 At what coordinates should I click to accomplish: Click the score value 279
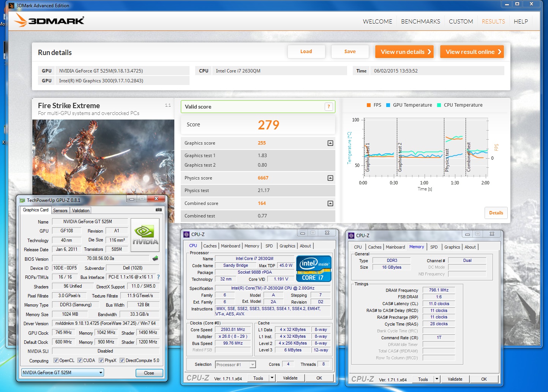pos(268,125)
